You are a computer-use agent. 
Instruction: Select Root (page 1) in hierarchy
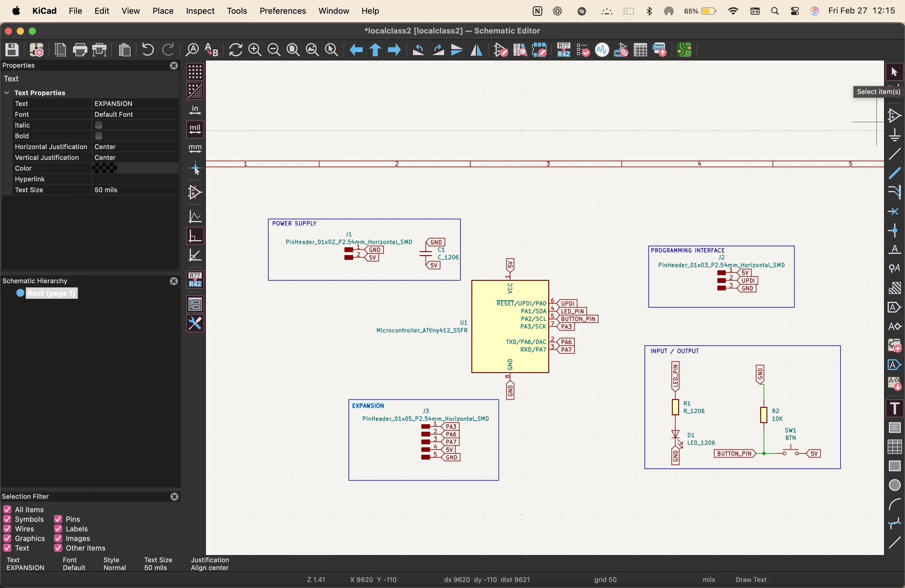coord(51,293)
